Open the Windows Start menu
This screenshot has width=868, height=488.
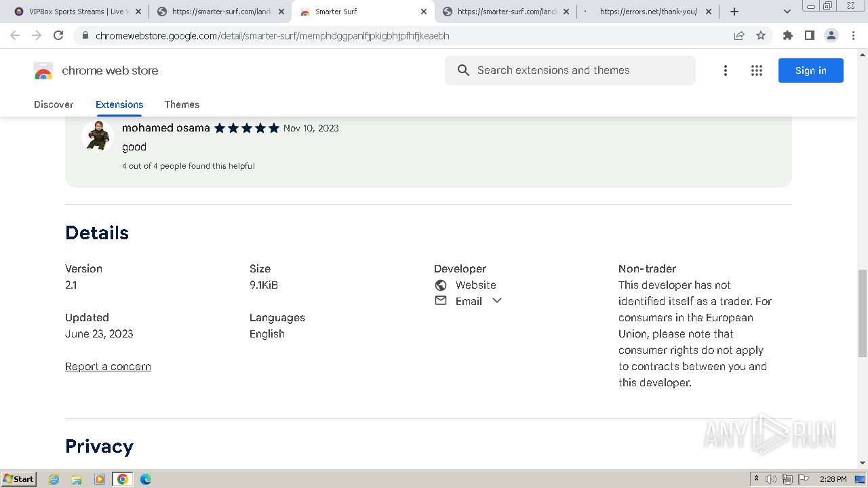[18, 479]
